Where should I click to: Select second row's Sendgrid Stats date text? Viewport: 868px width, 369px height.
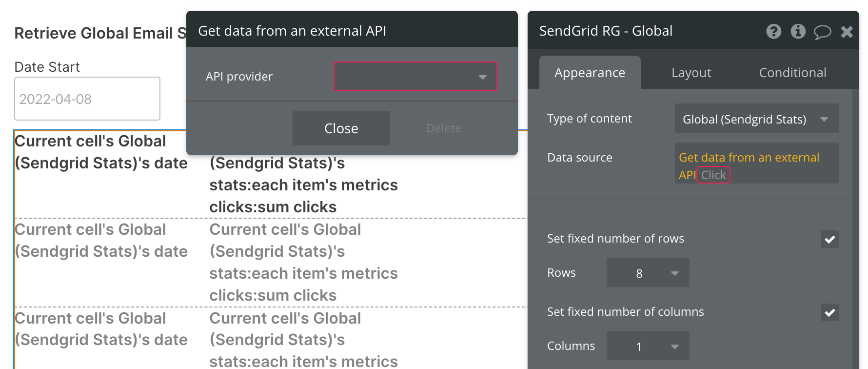pos(101,240)
